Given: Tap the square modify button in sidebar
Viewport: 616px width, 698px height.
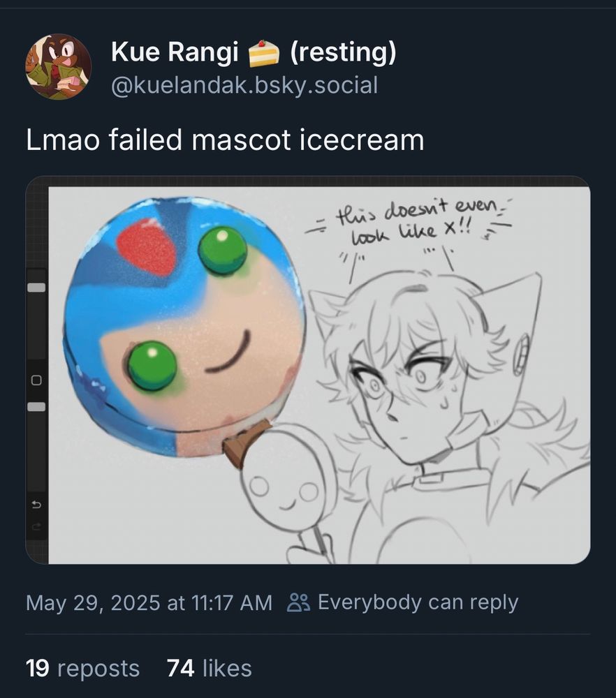Looking at the screenshot, I should [36, 380].
